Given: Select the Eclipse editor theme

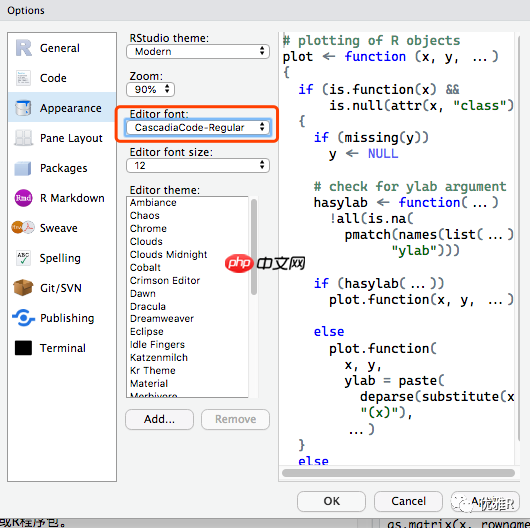Looking at the screenshot, I should (188, 332).
